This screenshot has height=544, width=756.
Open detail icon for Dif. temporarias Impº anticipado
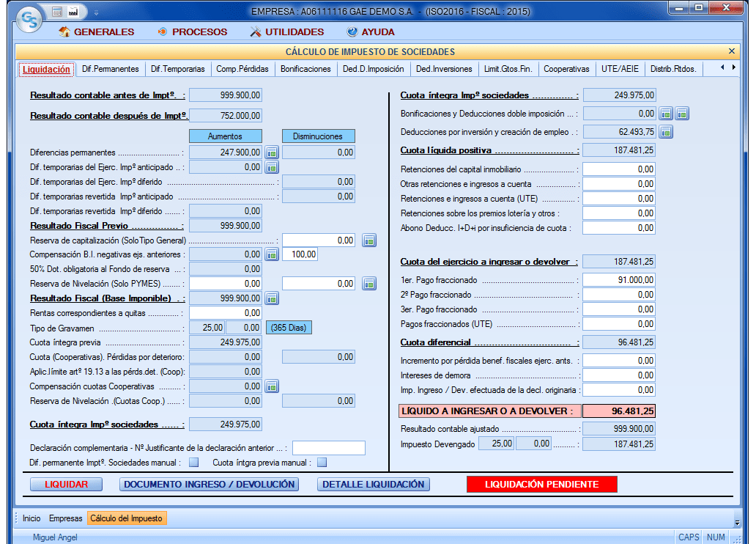tap(272, 167)
